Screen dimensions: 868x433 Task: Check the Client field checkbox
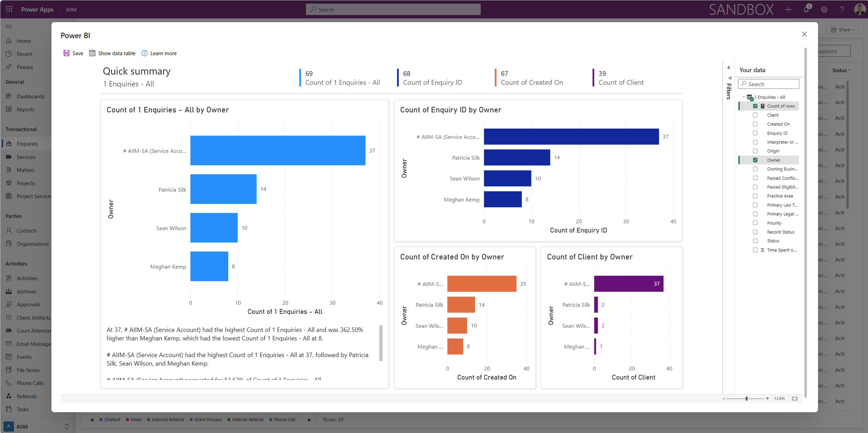755,115
